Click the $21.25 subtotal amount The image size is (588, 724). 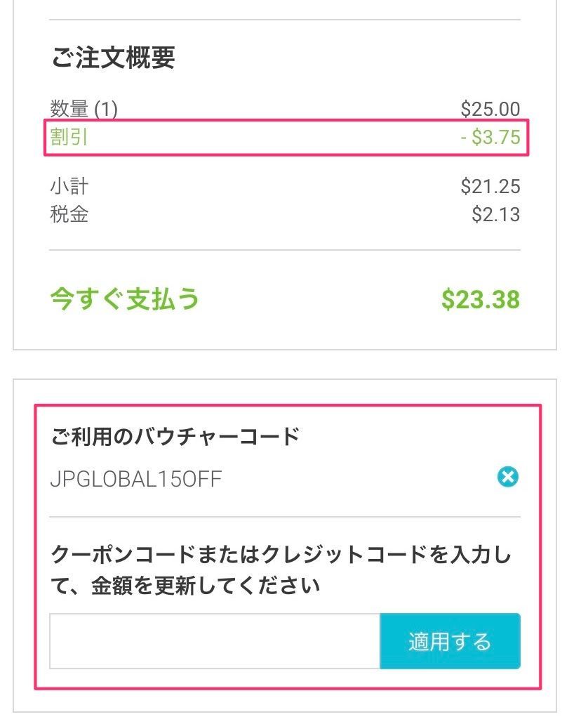pyautogui.click(x=490, y=186)
